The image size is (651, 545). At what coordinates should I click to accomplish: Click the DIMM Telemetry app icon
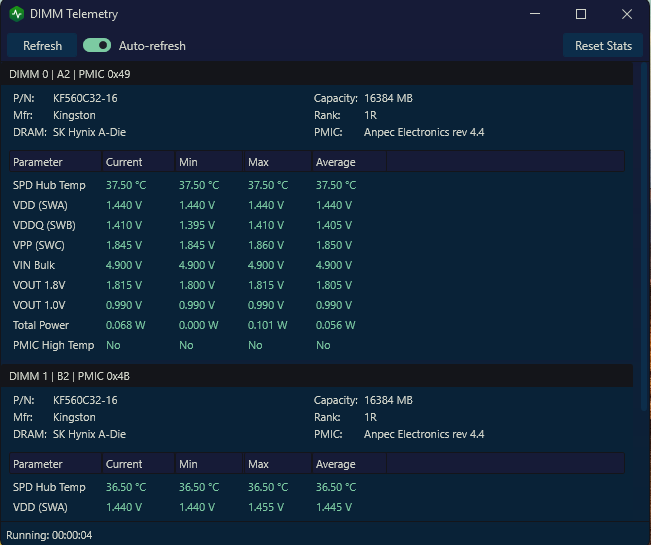click(17, 14)
